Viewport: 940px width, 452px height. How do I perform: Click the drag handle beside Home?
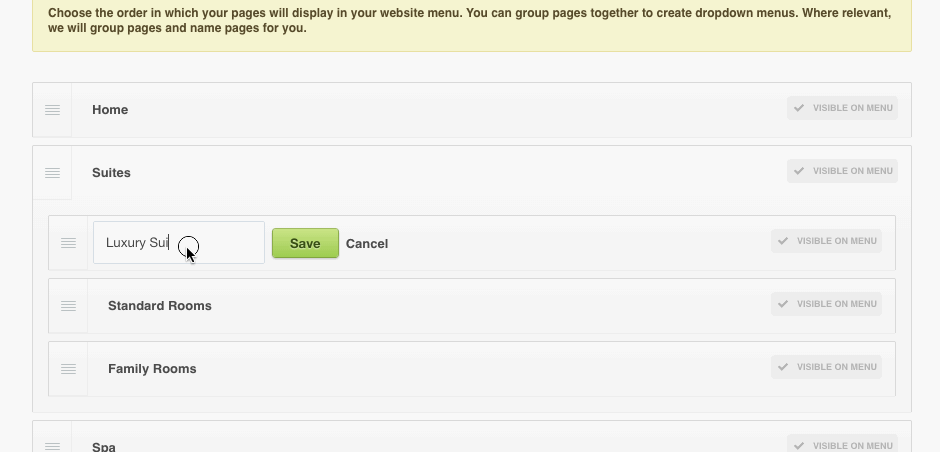click(52, 110)
